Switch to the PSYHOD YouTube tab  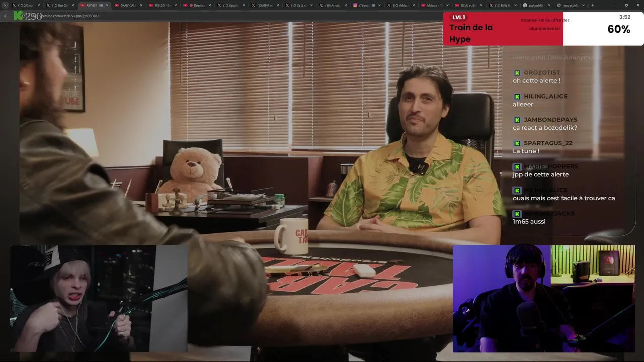[x=94, y=5]
